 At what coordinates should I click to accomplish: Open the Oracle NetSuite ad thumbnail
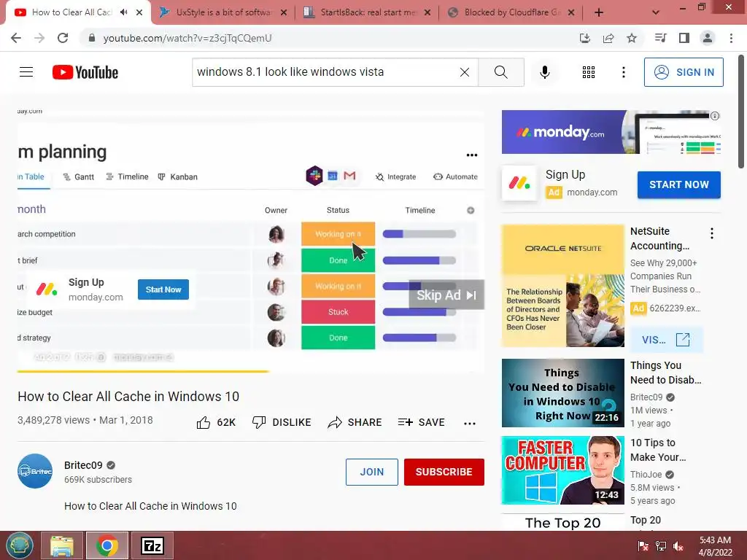click(x=562, y=286)
